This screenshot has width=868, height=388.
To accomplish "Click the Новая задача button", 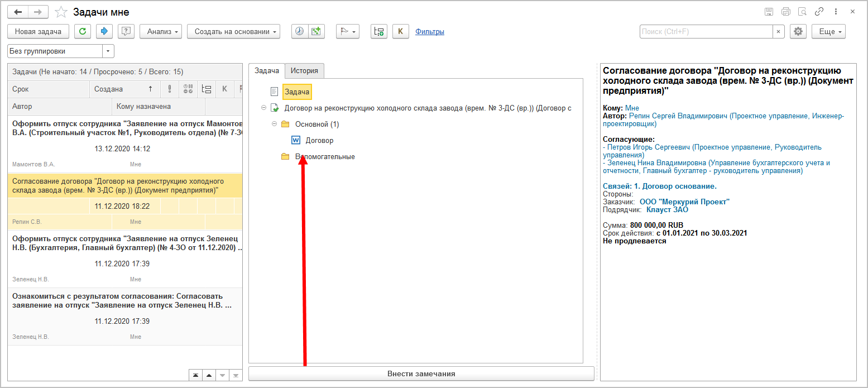I will [x=38, y=31].
